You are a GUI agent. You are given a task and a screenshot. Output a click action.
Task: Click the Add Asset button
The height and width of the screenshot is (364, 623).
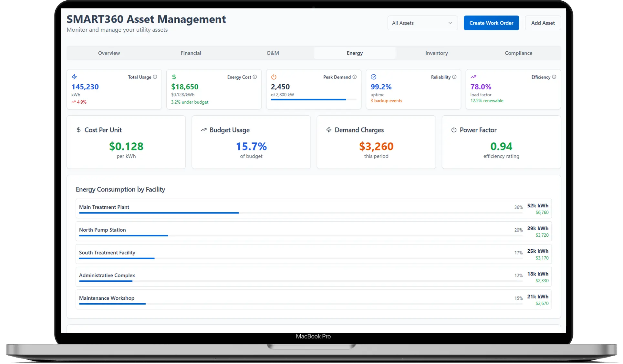543,23
